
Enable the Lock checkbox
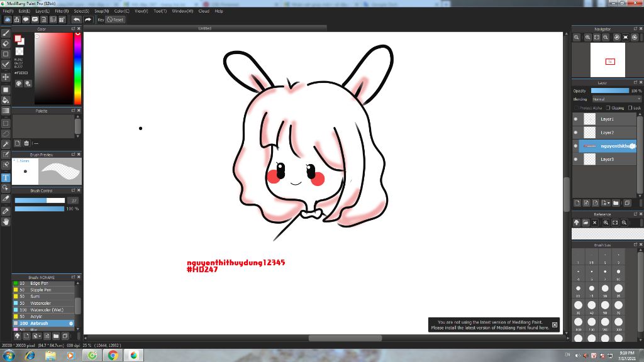click(630, 108)
